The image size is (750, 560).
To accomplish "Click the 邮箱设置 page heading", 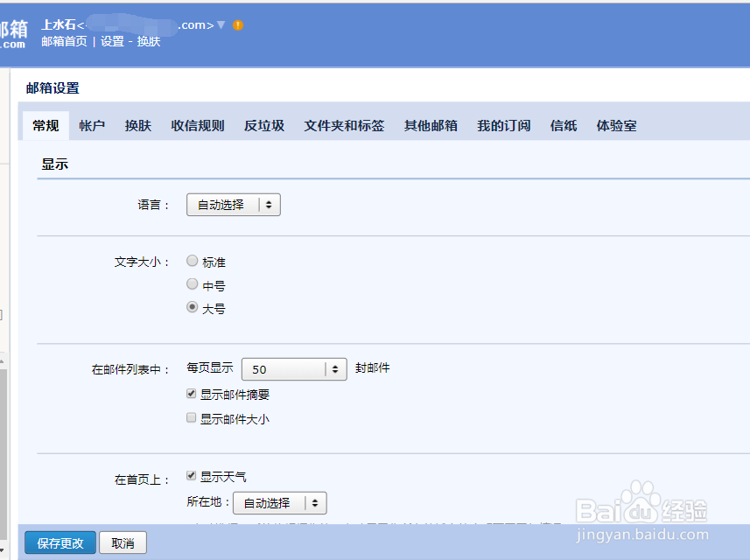I will 53,88.
